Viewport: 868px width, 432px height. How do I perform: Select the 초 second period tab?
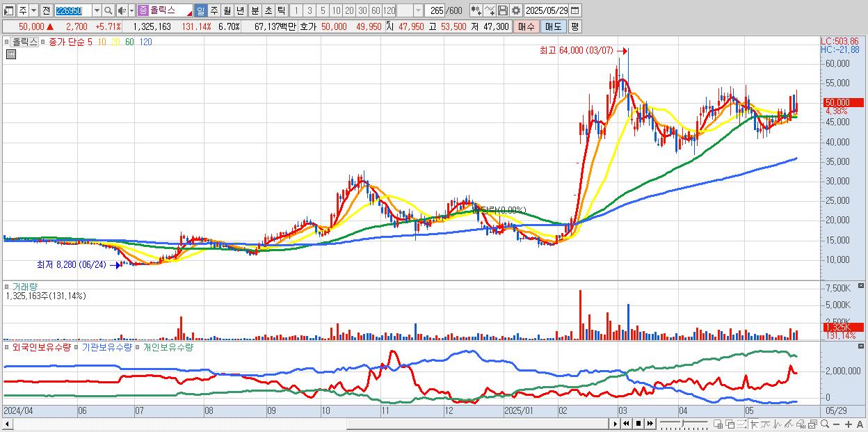(x=268, y=10)
